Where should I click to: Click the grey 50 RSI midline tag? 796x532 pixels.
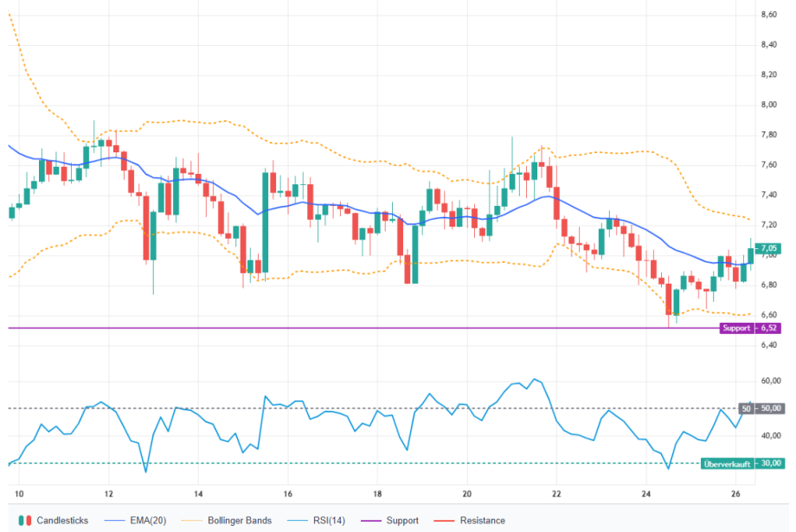746,408
